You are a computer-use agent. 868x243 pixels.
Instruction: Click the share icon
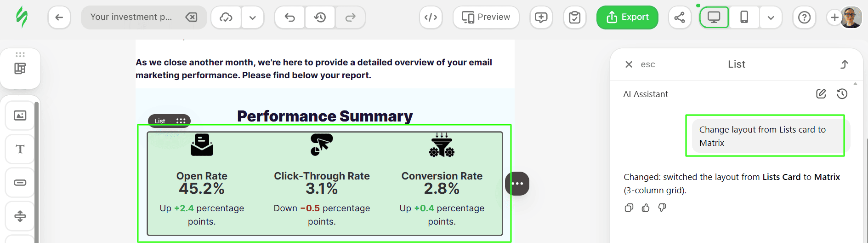pos(680,17)
